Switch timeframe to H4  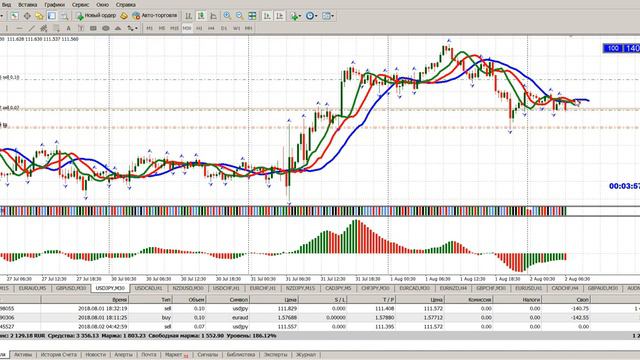211,28
